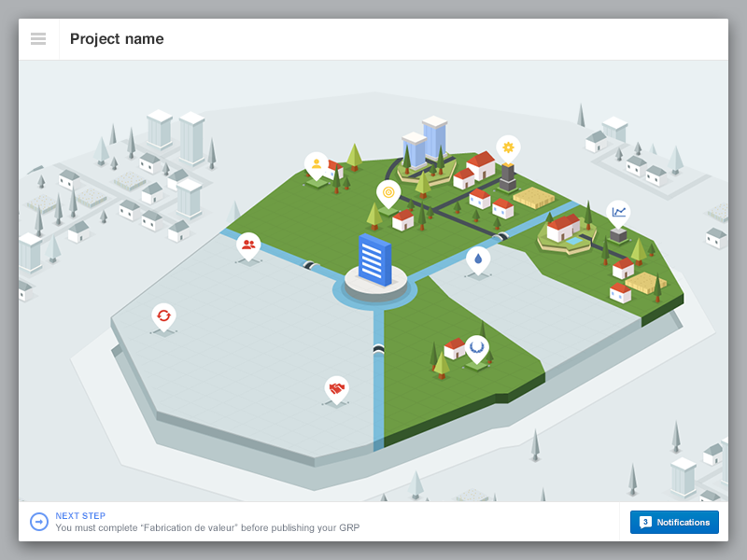This screenshot has height=560, width=747.
Task: Open the team members pin with two people
Action: point(247,245)
